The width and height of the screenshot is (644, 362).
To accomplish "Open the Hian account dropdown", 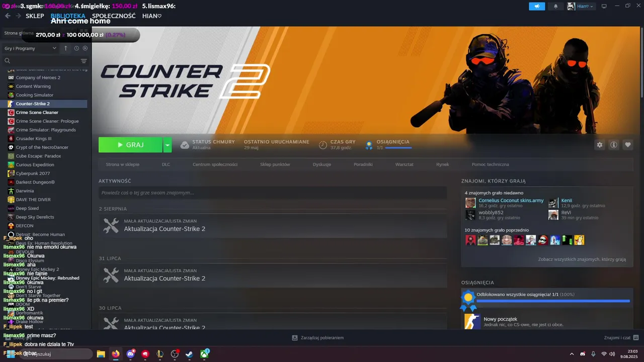I will [581, 6].
